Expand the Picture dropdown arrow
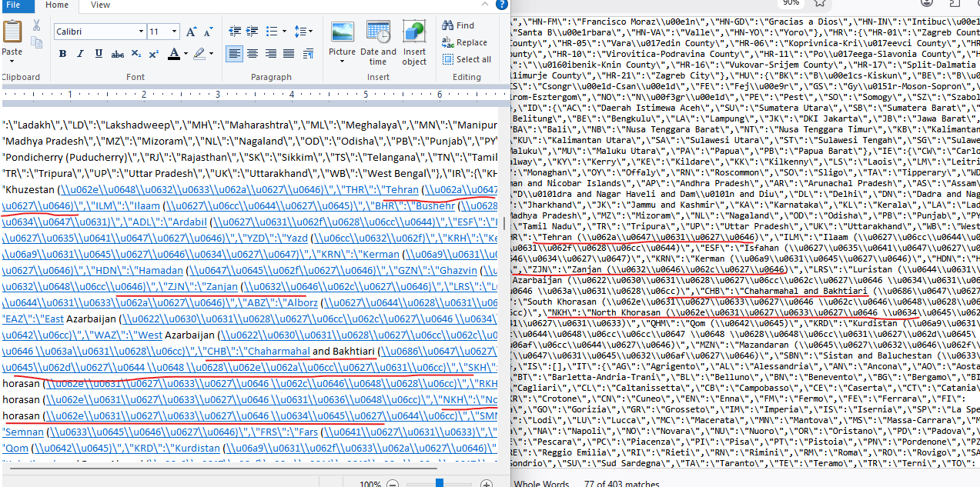980x487 pixels. coord(342,62)
